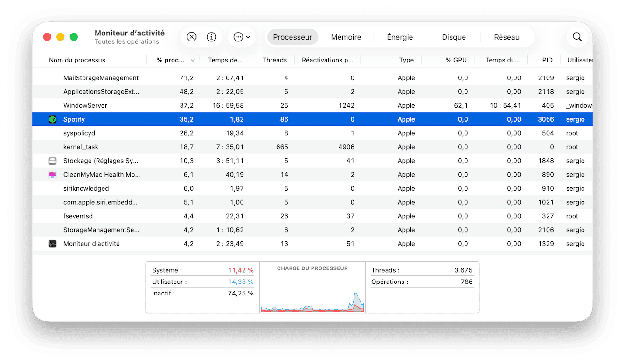Select the Réseau tab
This screenshot has width=625, height=364.
click(x=507, y=37)
